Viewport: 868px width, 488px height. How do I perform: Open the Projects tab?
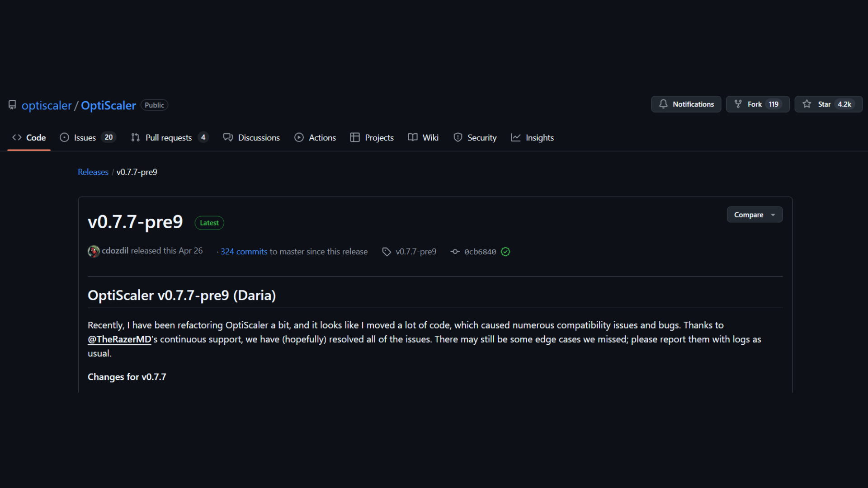[x=372, y=137]
